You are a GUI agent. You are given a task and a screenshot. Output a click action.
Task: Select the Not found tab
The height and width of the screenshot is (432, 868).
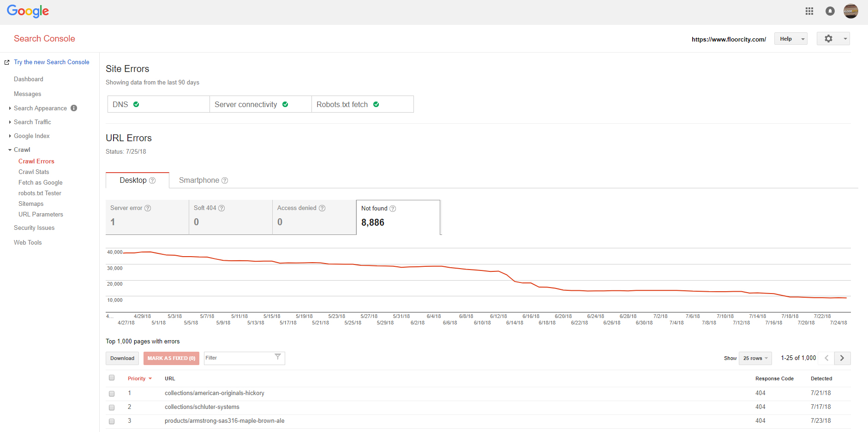click(x=398, y=217)
